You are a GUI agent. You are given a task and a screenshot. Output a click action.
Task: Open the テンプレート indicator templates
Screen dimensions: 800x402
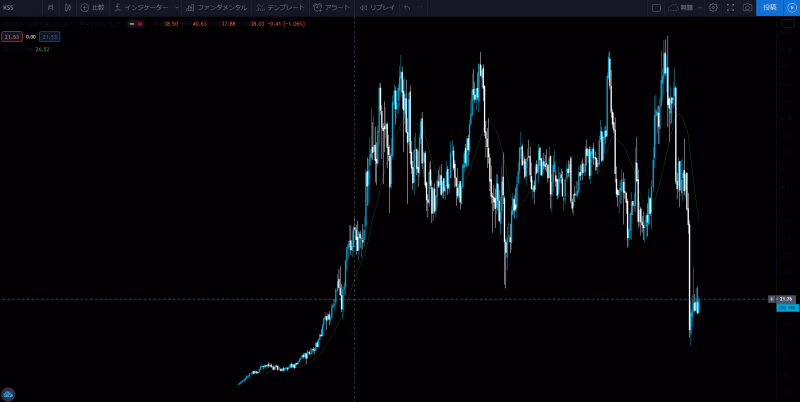tap(280, 7)
